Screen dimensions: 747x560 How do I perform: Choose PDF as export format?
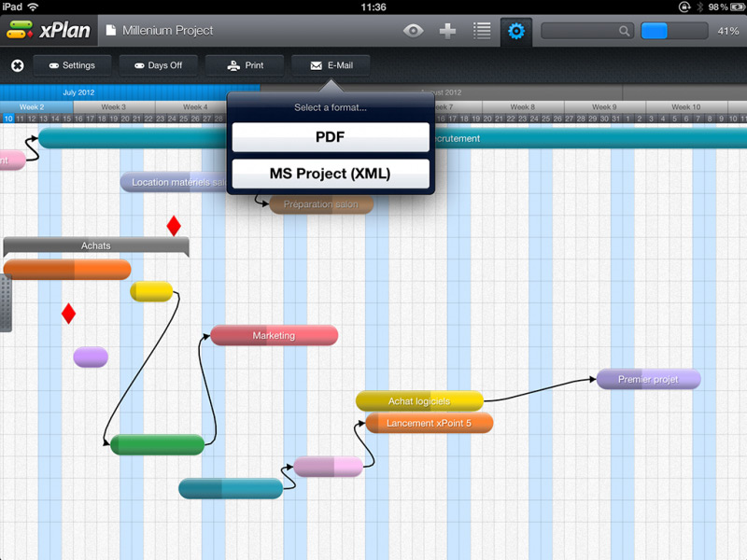pos(331,137)
